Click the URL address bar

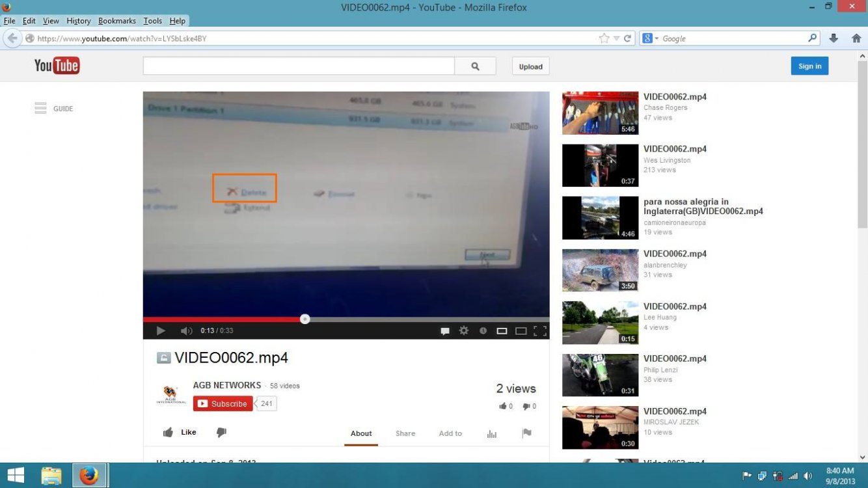coord(312,38)
